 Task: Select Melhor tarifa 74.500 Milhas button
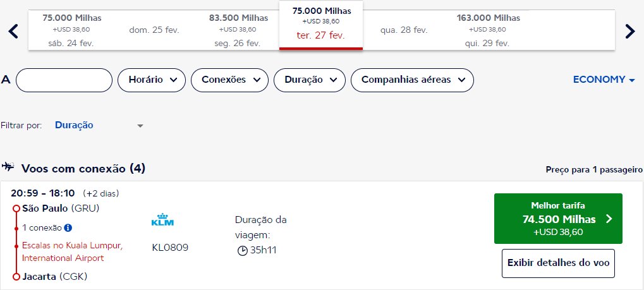click(558, 219)
